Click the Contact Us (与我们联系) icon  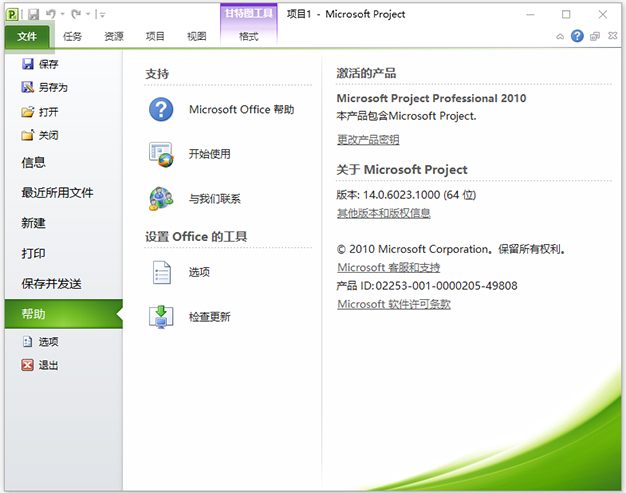pos(161,199)
